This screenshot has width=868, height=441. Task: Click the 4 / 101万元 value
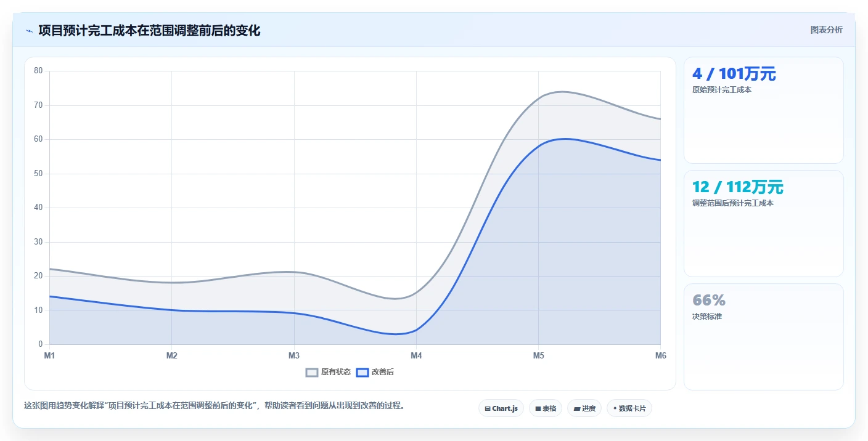pyautogui.click(x=734, y=74)
